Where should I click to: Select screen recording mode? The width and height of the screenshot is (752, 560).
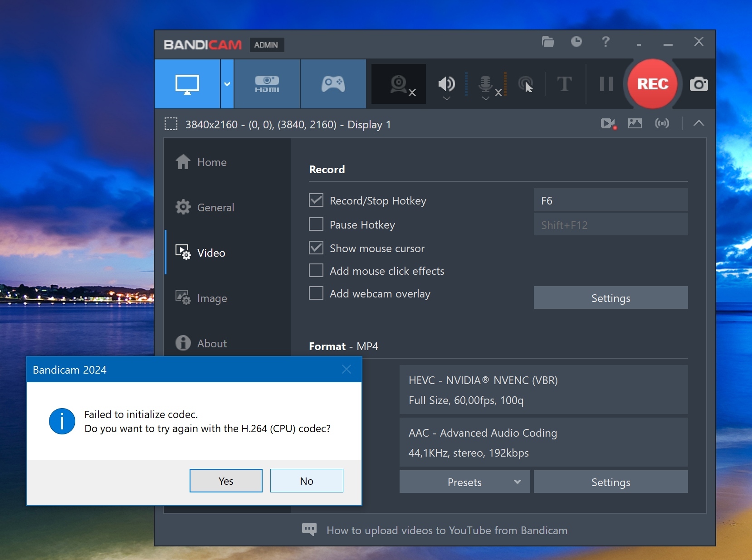click(x=187, y=84)
